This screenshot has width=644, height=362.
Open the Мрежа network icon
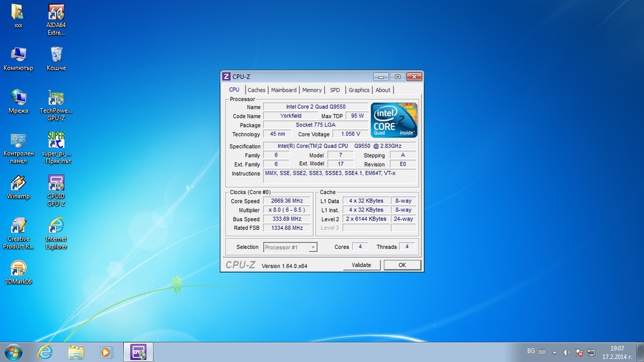pyautogui.click(x=18, y=101)
